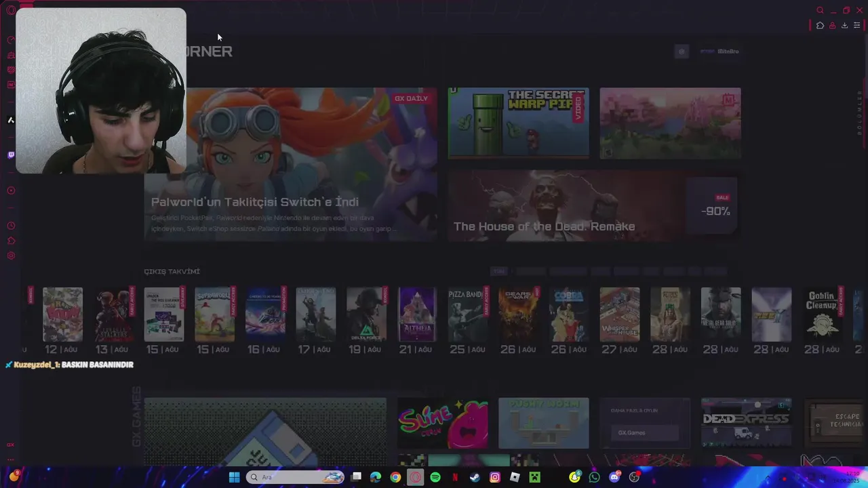This screenshot has width=868, height=488.
Task: Open Settings gear in the sidebar
Action: pyautogui.click(x=11, y=256)
